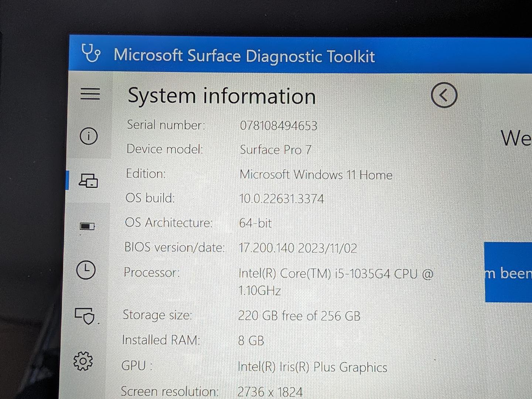Select the 64-bit architecture value
This screenshot has width=532, height=399.
coord(255,223)
